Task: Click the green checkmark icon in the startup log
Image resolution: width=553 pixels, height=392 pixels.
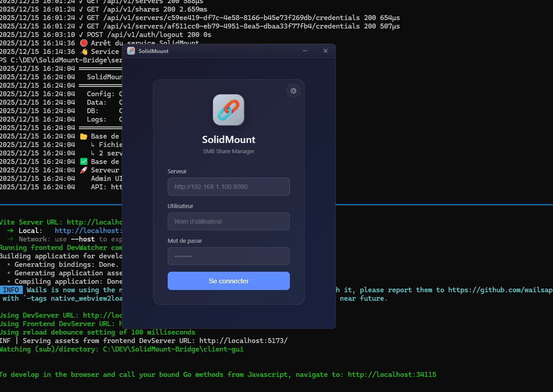Action: coord(83,161)
